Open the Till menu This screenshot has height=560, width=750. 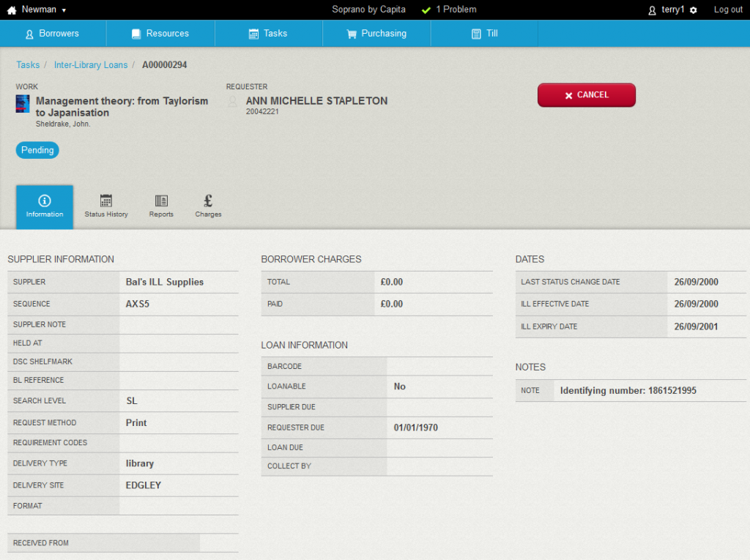pyautogui.click(x=484, y=34)
